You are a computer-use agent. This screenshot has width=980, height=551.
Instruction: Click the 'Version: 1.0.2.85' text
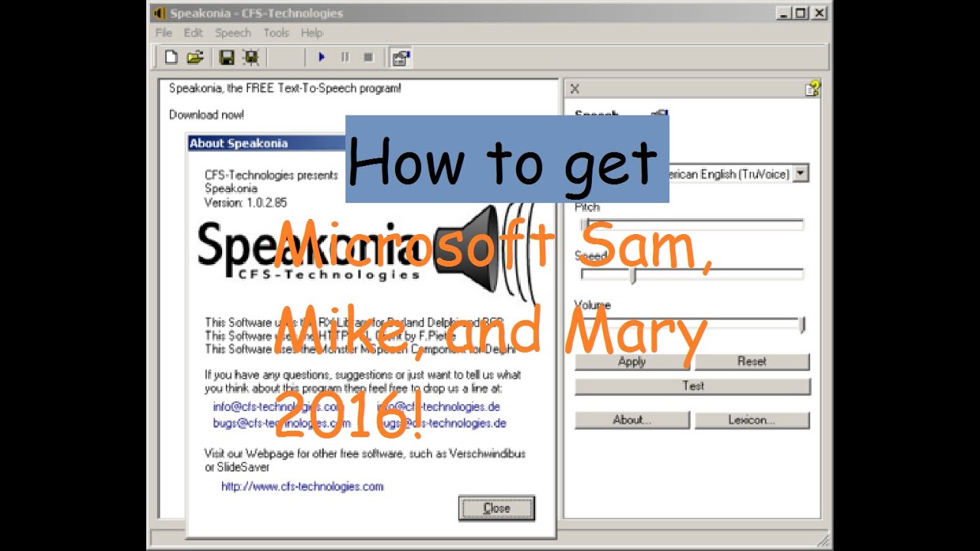[246, 203]
